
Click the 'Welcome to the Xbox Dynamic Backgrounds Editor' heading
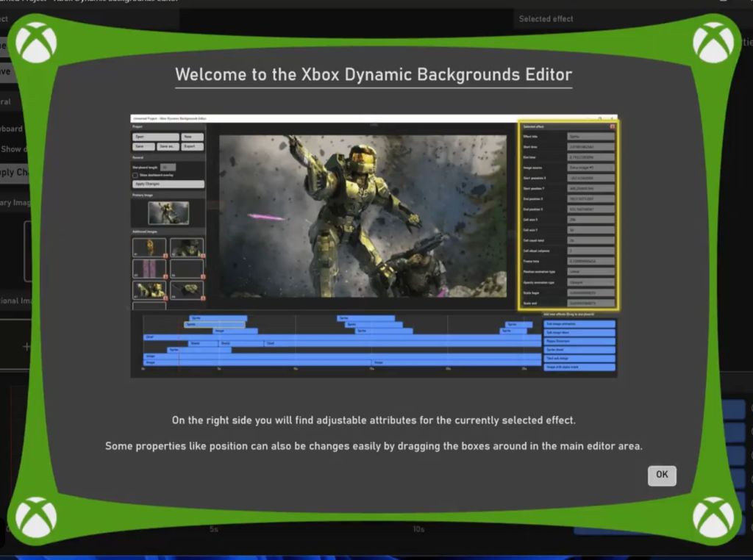374,75
